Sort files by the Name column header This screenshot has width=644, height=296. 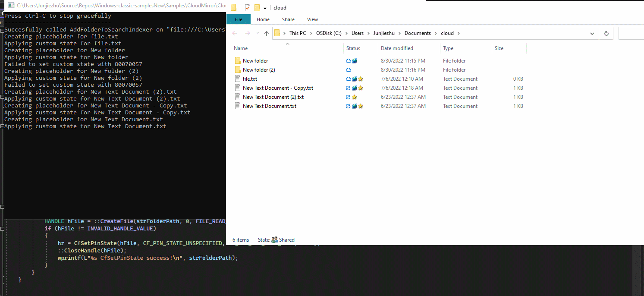click(x=241, y=48)
